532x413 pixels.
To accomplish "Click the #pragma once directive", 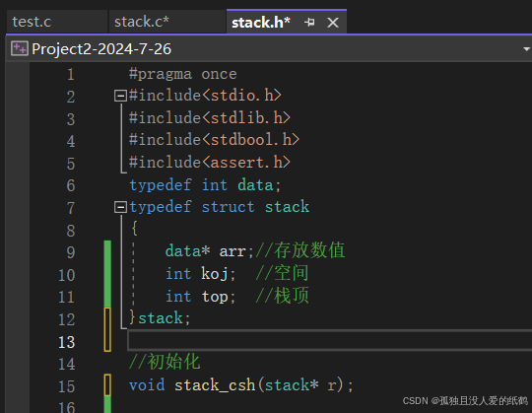I will 183,74.
